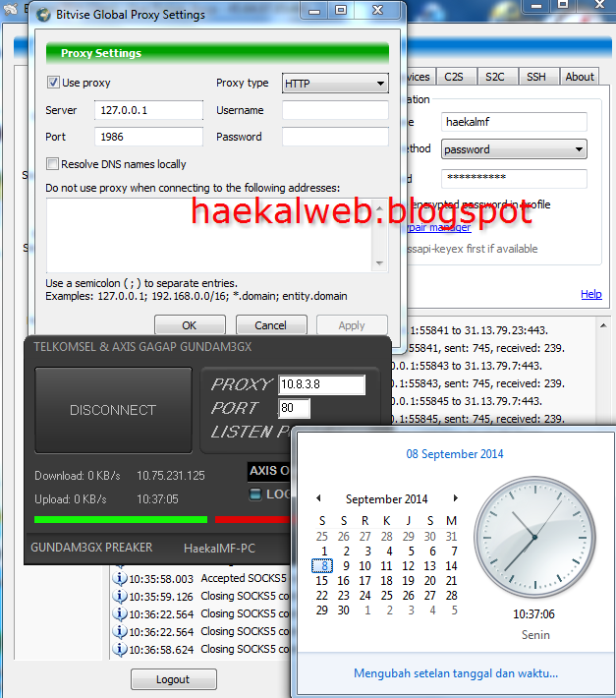Click down arrow of address exclusion list
Image resolution: width=616 pixels, height=698 pixels.
(x=379, y=263)
